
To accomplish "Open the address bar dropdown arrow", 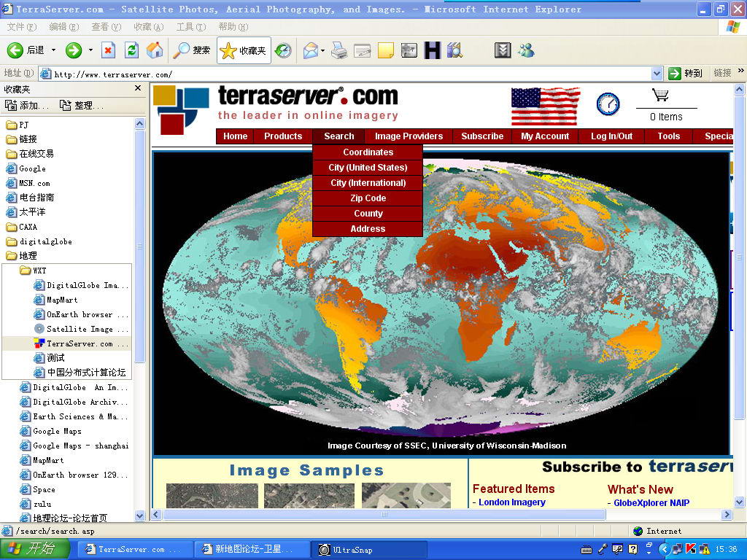I will click(657, 74).
